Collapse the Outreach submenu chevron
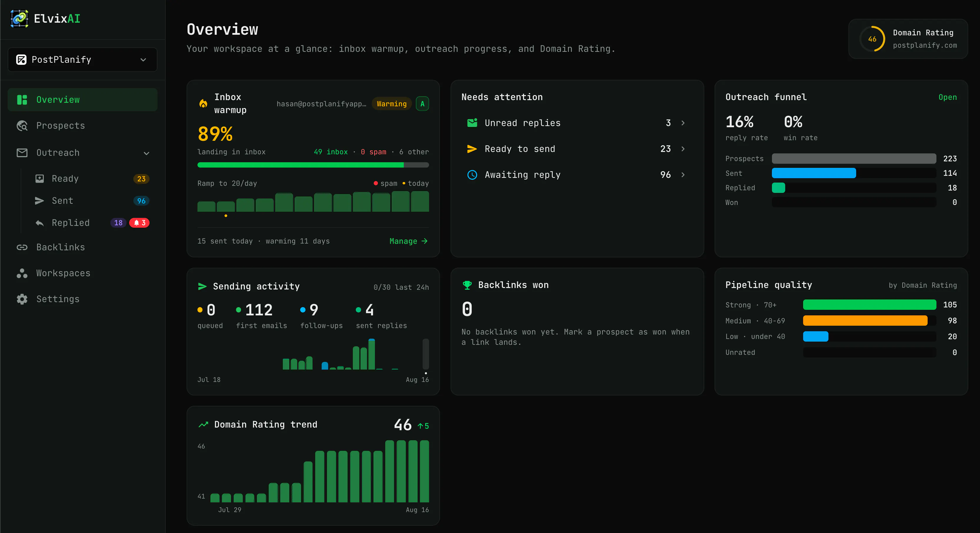The height and width of the screenshot is (533, 980). tap(147, 153)
